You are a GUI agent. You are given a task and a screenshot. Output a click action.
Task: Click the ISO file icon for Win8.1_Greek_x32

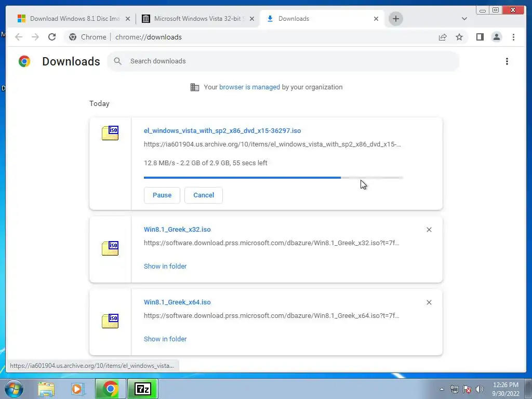[x=110, y=248]
